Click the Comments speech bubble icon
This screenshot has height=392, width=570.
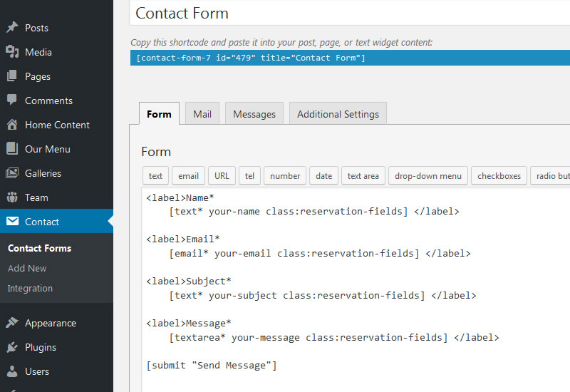(x=12, y=100)
